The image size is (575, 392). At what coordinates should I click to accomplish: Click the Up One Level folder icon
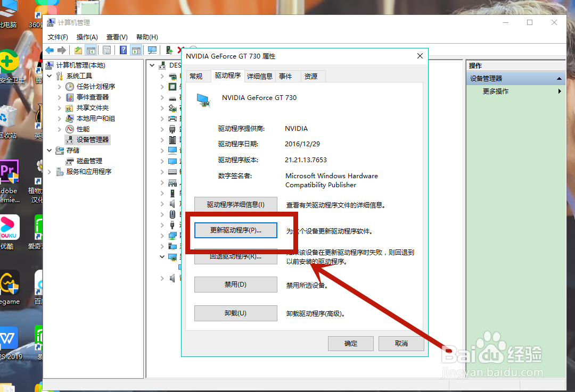pos(78,50)
